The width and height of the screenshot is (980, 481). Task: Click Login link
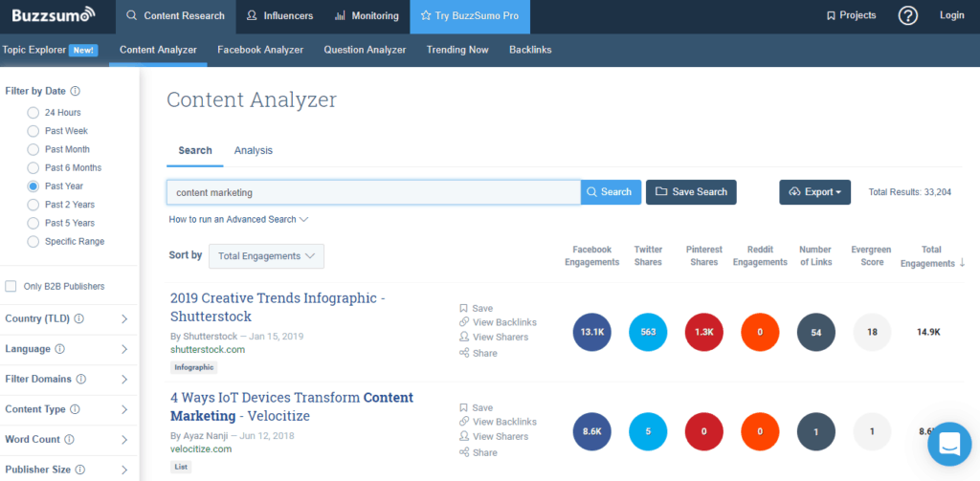tap(952, 15)
